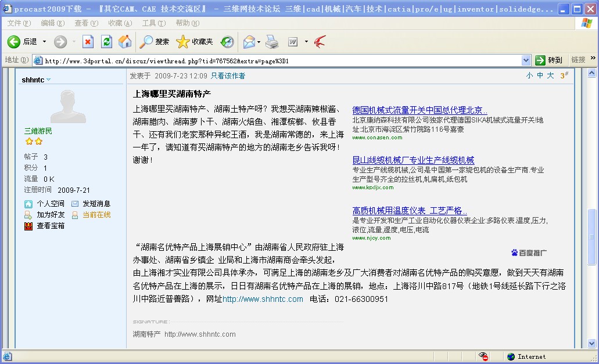Click the vertical scrollbar up arrow
The width and height of the screenshot is (599, 364).
click(x=592, y=73)
